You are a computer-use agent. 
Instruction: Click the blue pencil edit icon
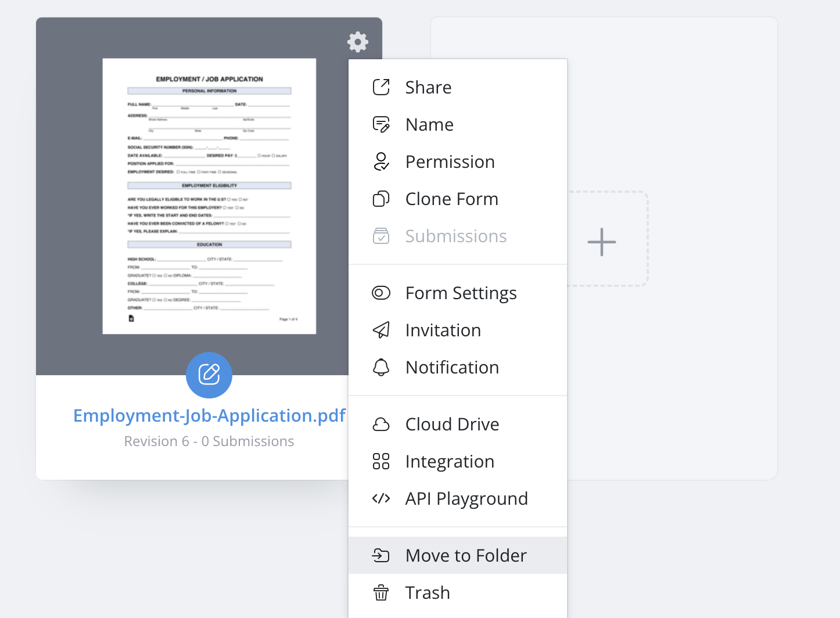(209, 375)
